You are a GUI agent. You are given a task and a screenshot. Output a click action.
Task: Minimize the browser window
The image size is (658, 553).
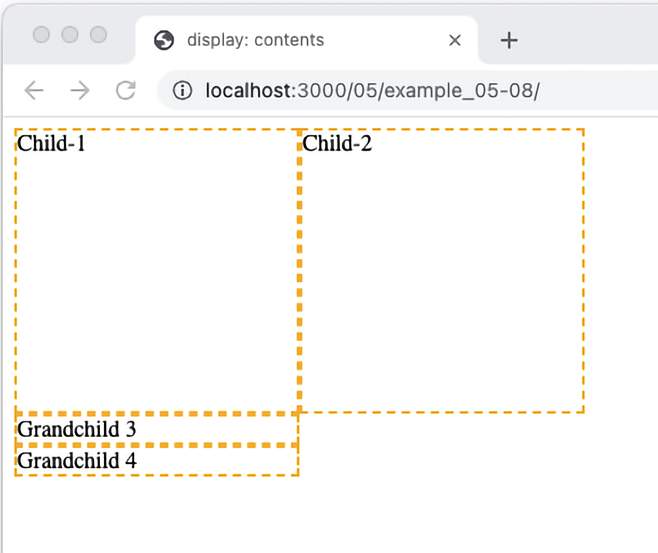coord(70,35)
